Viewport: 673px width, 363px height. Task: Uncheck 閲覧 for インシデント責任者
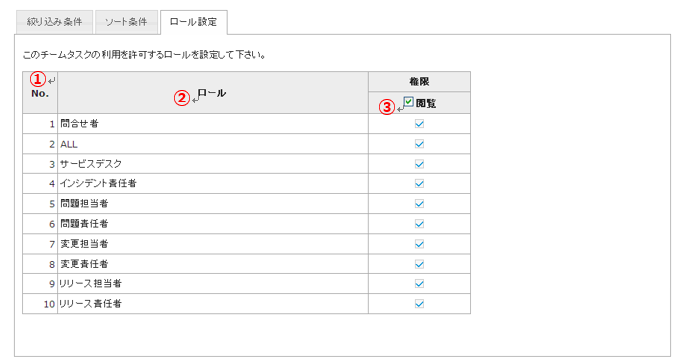point(419,184)
